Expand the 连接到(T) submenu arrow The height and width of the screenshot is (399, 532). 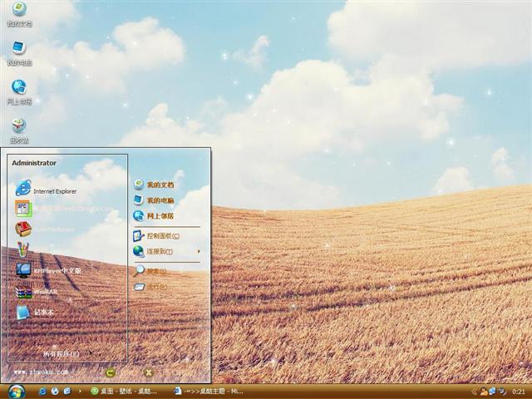(x=199, y=251)
